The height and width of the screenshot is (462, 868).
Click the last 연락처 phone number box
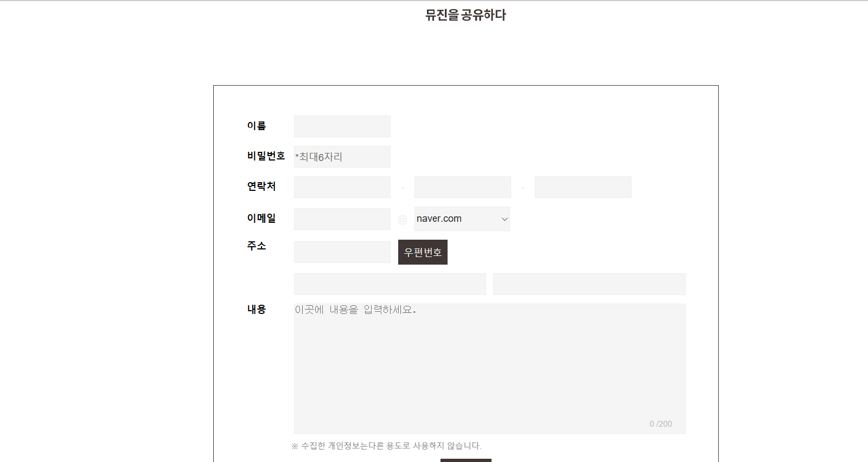pyautogui.click(x=583, y=187)
